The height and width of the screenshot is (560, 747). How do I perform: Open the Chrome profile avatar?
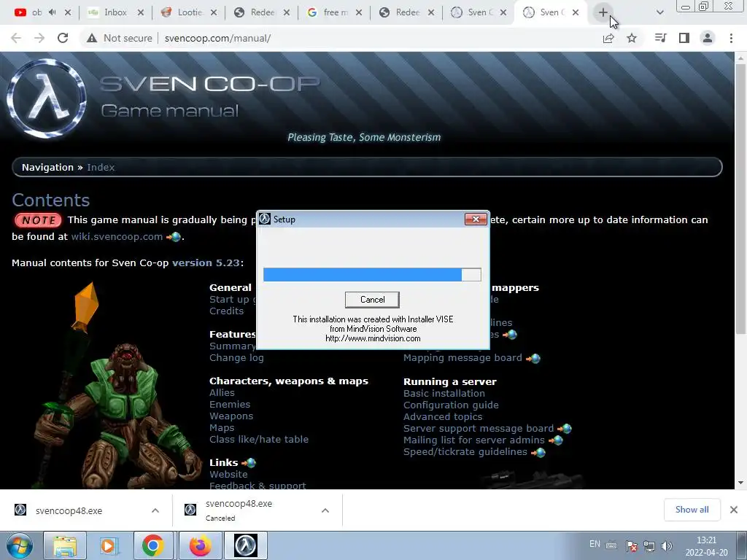[x=708, y=38]
